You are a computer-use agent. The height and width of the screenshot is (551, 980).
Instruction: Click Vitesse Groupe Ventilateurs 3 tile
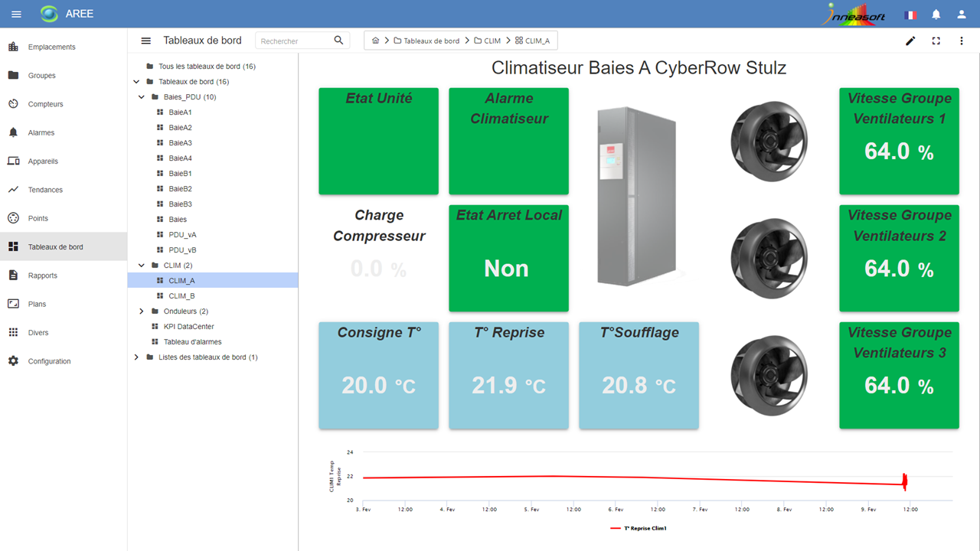900,375
